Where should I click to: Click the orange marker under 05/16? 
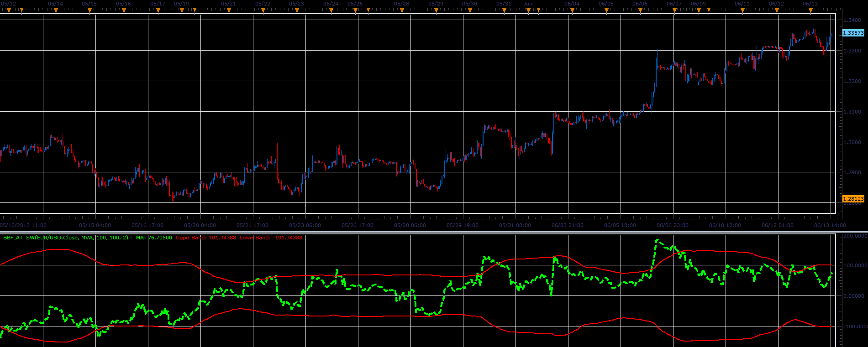click(x=124, y=10)
